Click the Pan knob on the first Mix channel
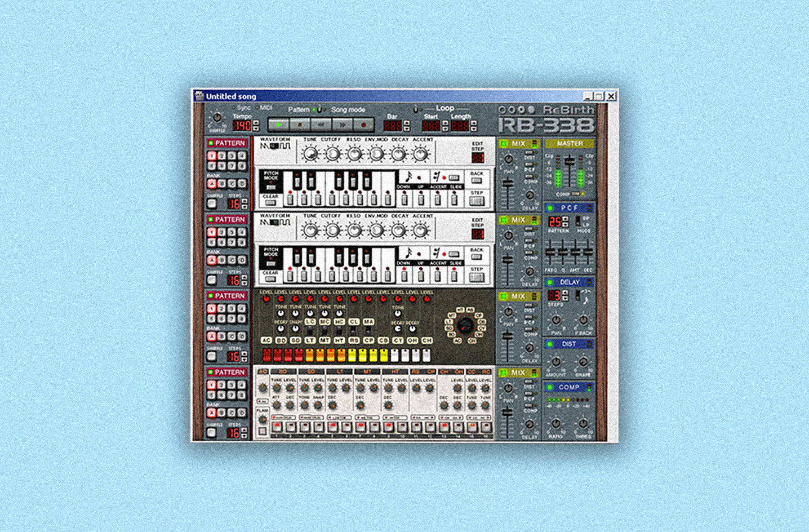Screen dimensions: 809x532 coord(508,160)
